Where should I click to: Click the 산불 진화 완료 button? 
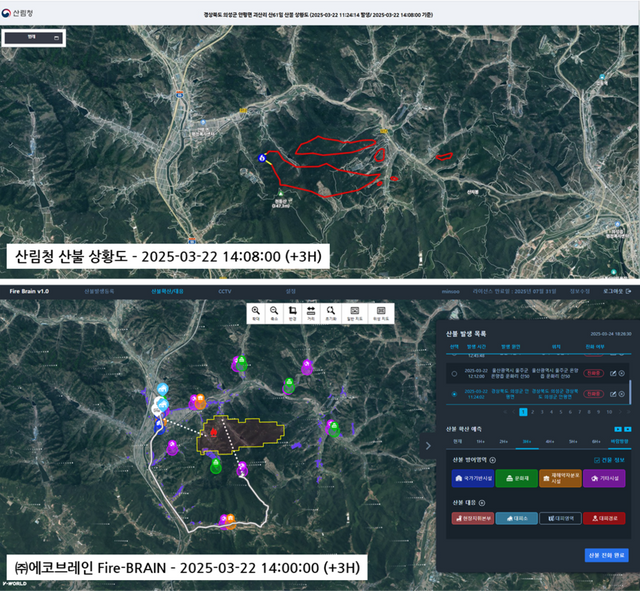[606, 554]
